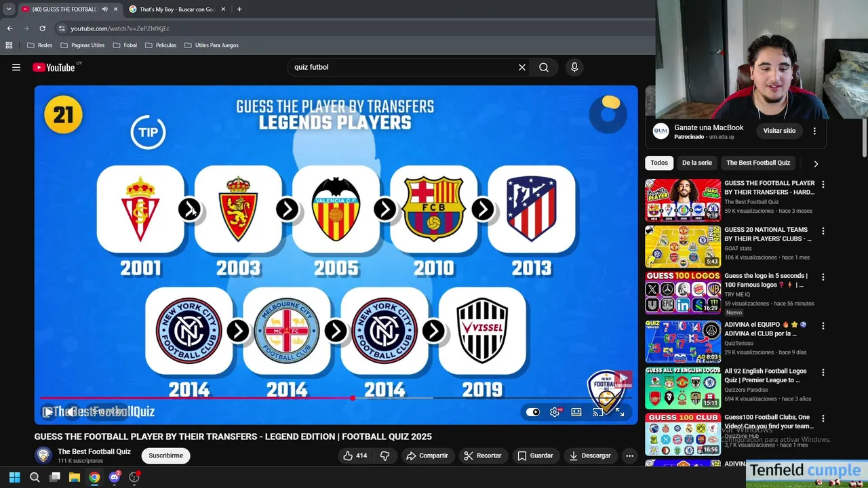Open options for 92 English Logos video
The height and width of the screenshot is (488, 868).
(x=823, y=373)
